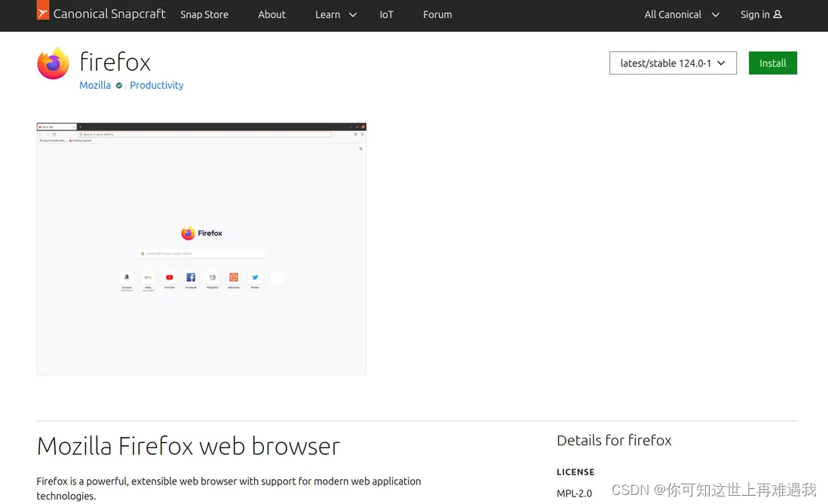Image resolution: width=828 pixels, height=504 pixels.
Task: Visit the Forum link
Action: (x=437, y=15)
